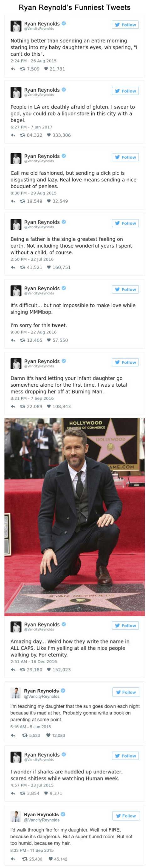150x868 pixels.
Task: Retweet the gluten bagel tweet
Action: (23, 135)
